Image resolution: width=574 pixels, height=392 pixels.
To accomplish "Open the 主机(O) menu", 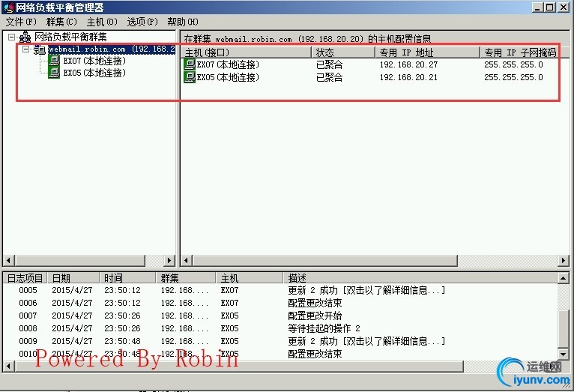I will [x=102, y=22].
